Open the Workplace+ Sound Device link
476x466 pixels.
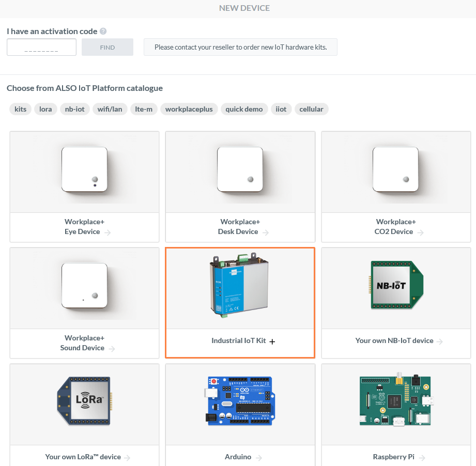pos(83,343)
